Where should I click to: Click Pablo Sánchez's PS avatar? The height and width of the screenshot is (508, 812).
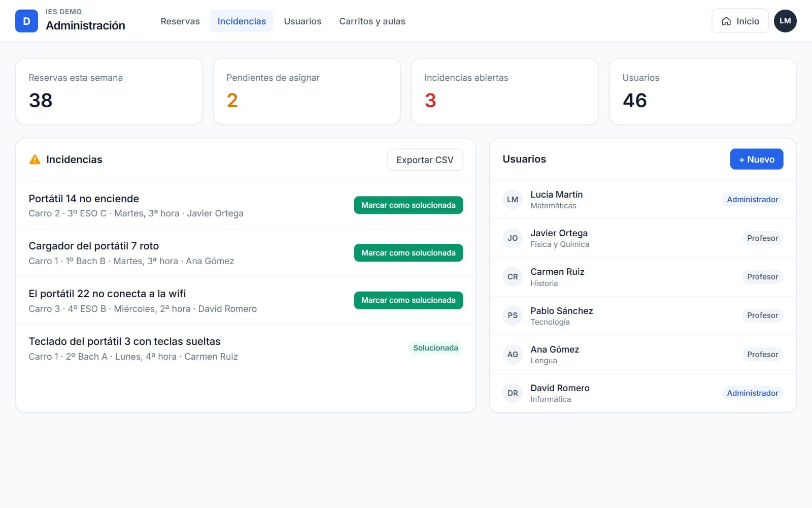point(513,315)
